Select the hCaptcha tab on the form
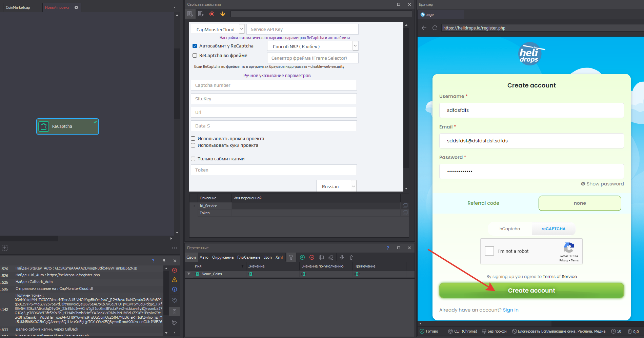 (509, 229)
